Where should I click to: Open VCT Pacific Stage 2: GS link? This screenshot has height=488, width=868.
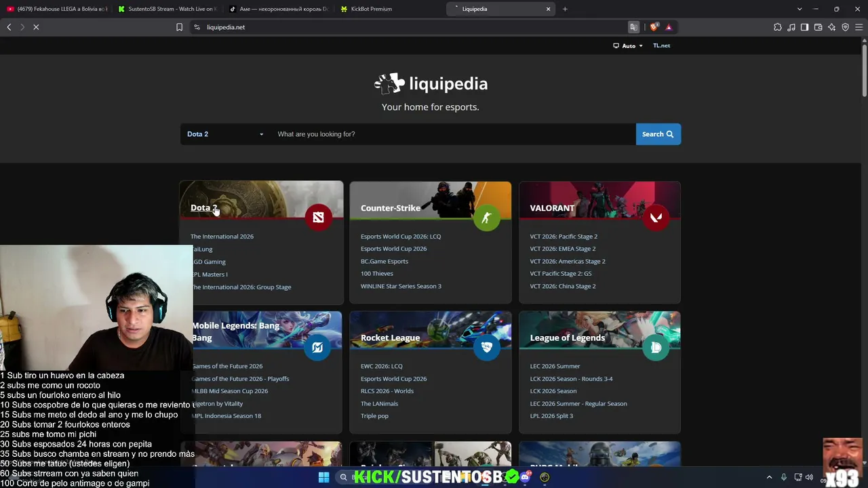coord(561,274)
